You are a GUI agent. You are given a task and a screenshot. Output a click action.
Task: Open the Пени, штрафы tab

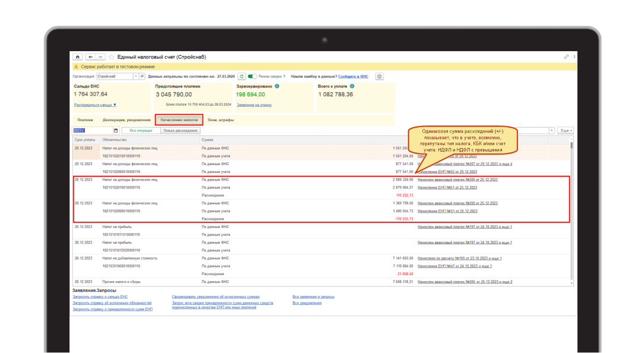(220, 119)
